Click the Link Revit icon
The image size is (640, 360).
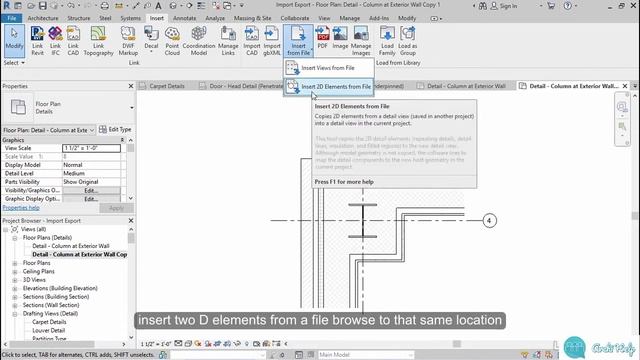(37, 41)
